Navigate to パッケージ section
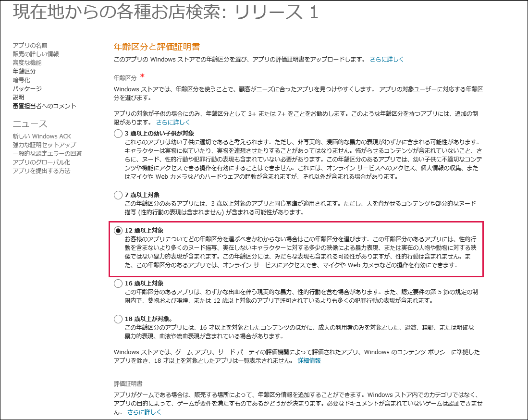 click(27, 88)
